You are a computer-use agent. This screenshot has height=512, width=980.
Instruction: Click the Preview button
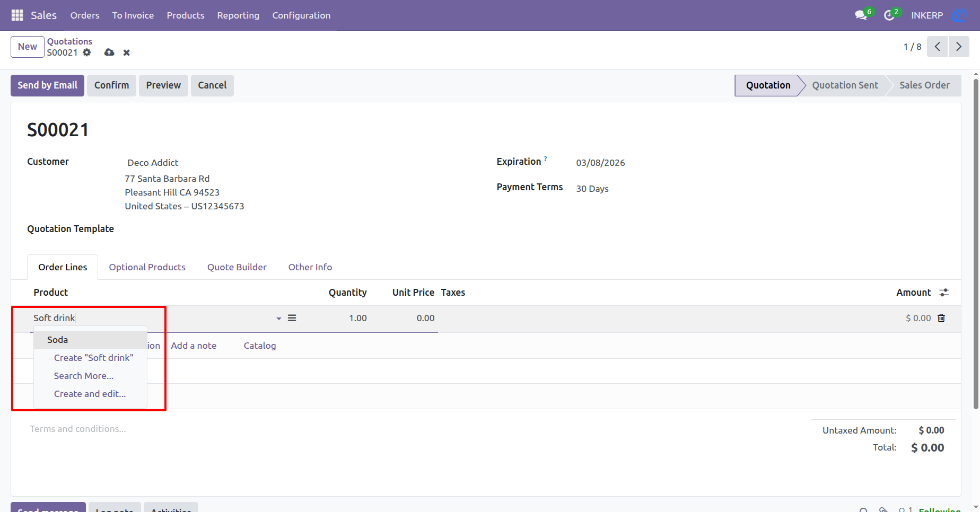tap(163, 85)
